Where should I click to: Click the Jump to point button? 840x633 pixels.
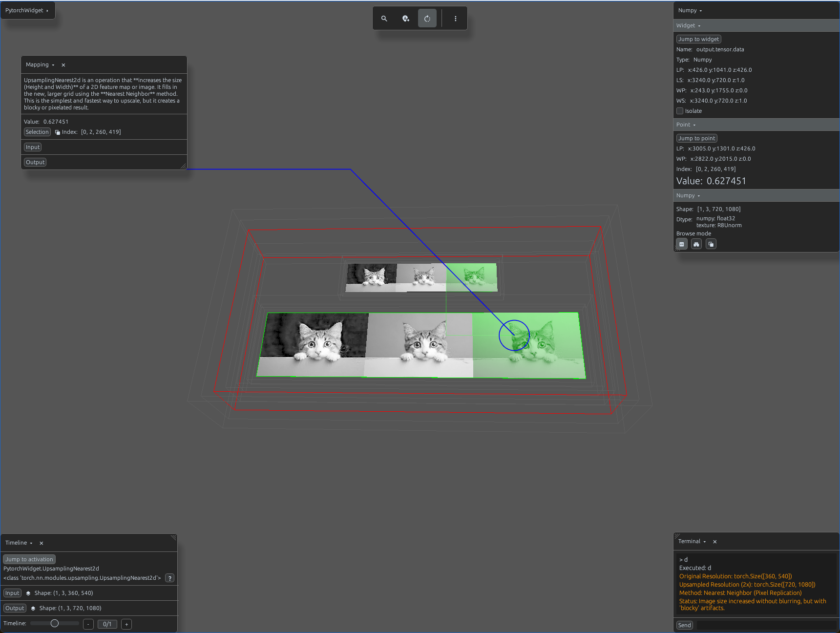point(697,138)
